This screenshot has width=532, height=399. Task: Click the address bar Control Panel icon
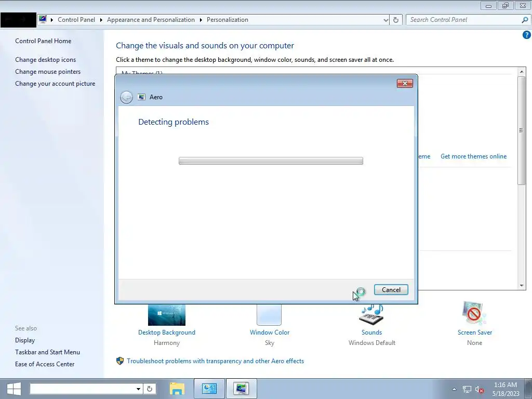43,19
